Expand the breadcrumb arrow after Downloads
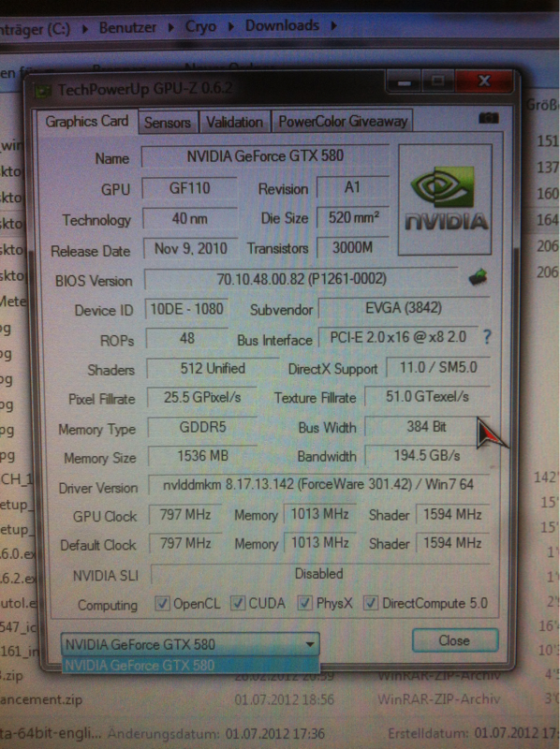This screenshot has width=560, height=749. point(334,25)
